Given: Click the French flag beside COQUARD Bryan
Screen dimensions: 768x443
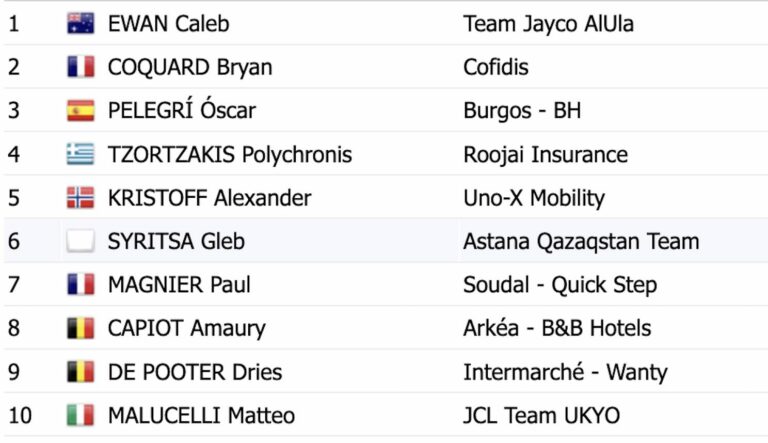Looking at the screenshot, I should pyautogui.click(x=80, y=67).
